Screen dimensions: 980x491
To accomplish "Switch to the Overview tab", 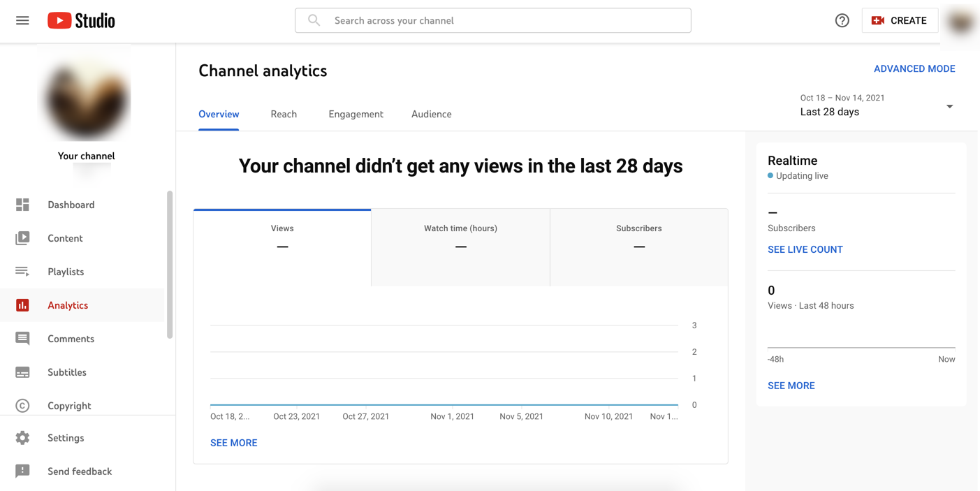I will tap(219, 114).
